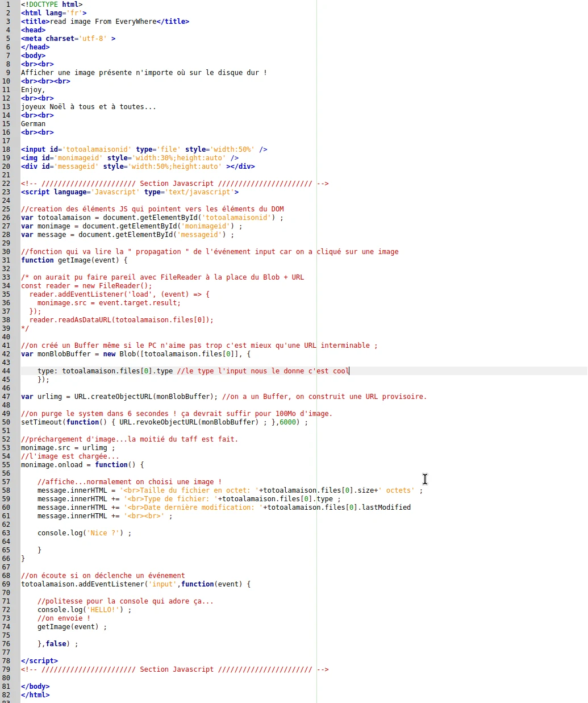Click 'charset' attribute in the meta tag
Screen dimensions: 588x703
click(x=60, y=39)
